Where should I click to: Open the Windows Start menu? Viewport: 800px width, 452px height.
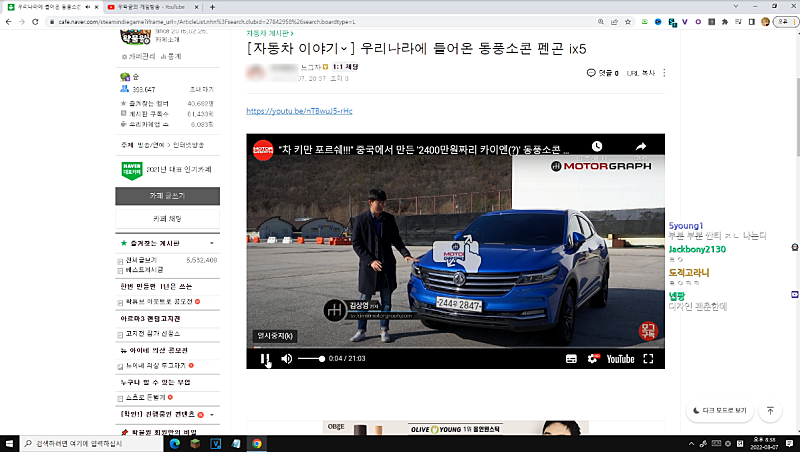coord(9,443)
